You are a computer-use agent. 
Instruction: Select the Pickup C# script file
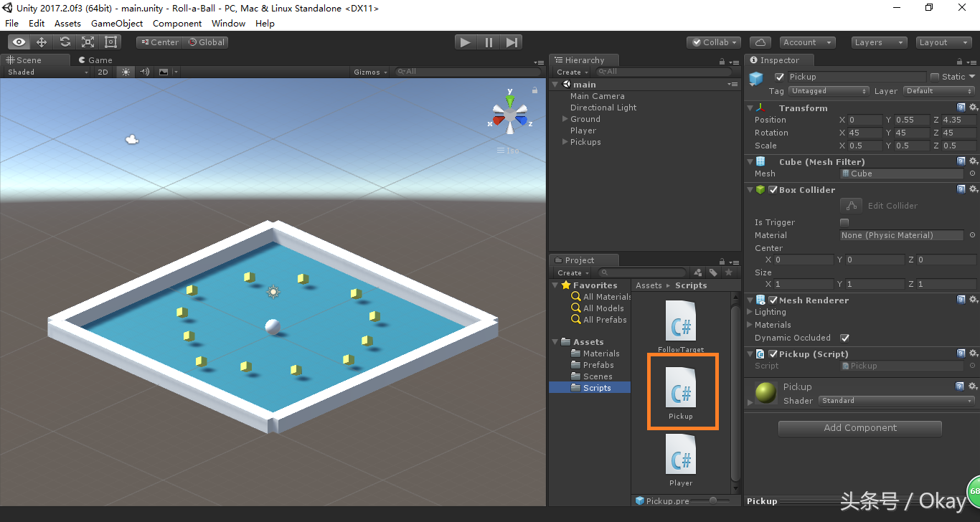tap(681, 393)
